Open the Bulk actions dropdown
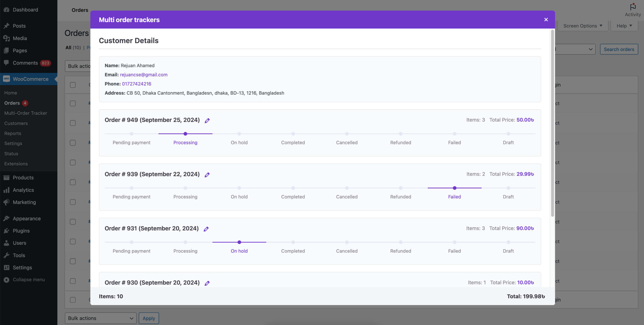Viewport: 644px width, 325px height. point(101,318)
